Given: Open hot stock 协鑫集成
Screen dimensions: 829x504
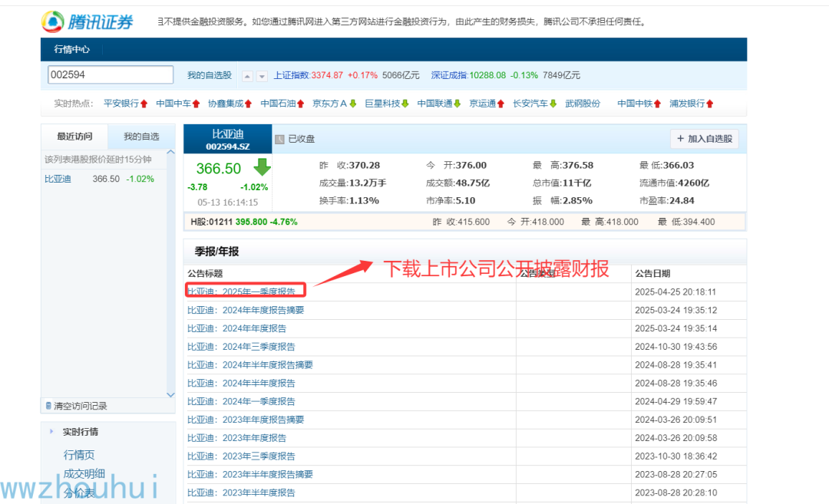Looking at the screenshot, I should [226, 104].
